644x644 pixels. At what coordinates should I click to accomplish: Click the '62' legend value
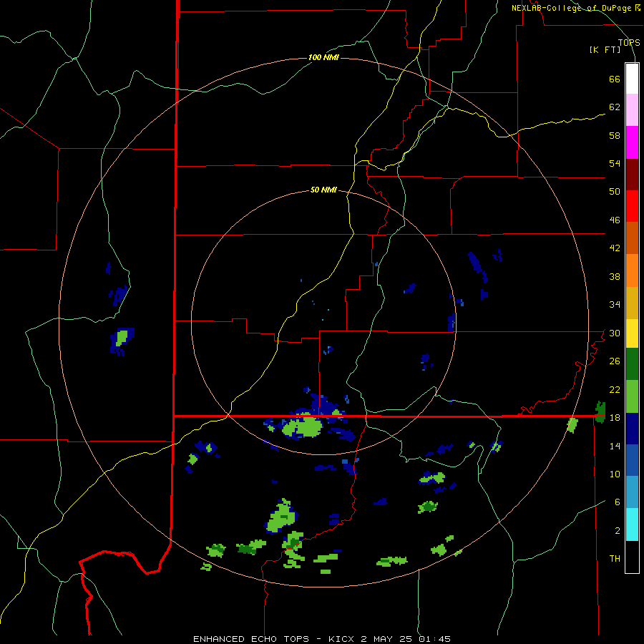click(x=615, y=107)
